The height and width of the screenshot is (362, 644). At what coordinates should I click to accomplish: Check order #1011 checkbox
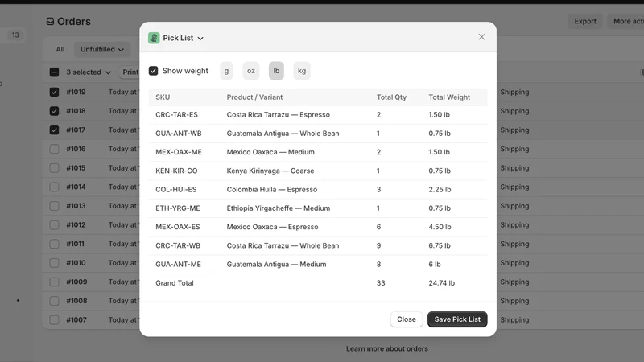[x=54, y=244]
